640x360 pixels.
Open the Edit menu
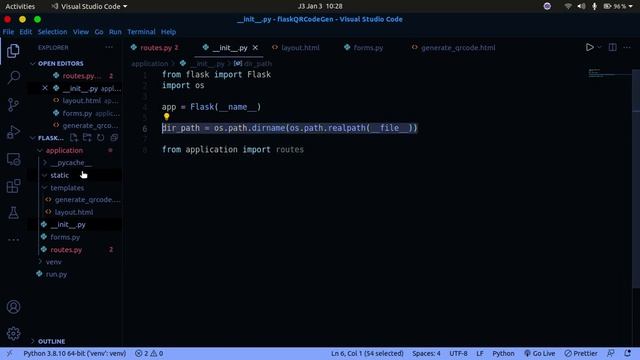tap(25, 32)
